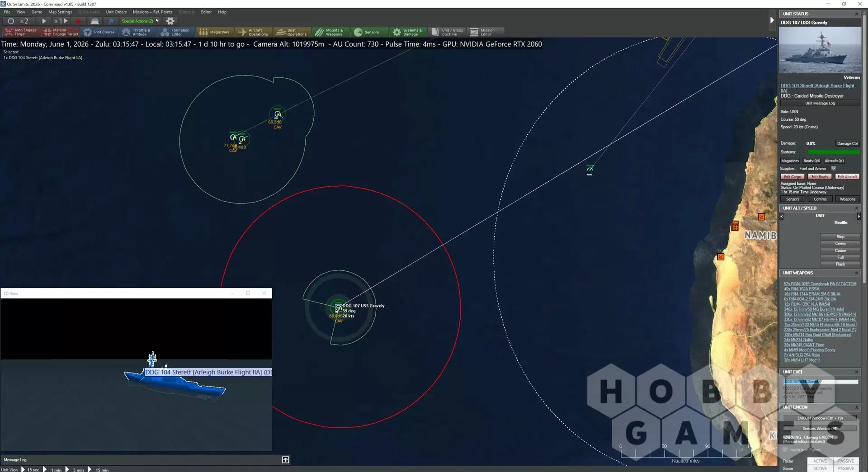Open the Help menu
The width and height of the screenshot is (868, 472).
pos(222,12)
